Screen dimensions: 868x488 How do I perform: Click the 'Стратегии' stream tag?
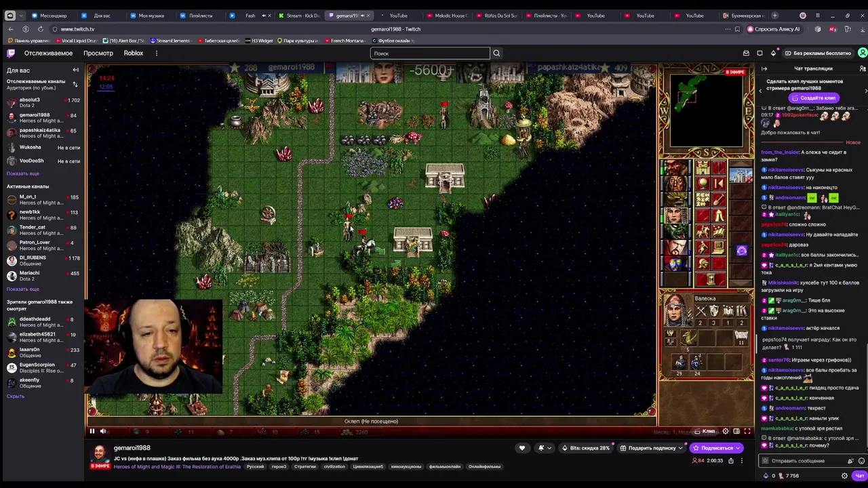(305, 466)
